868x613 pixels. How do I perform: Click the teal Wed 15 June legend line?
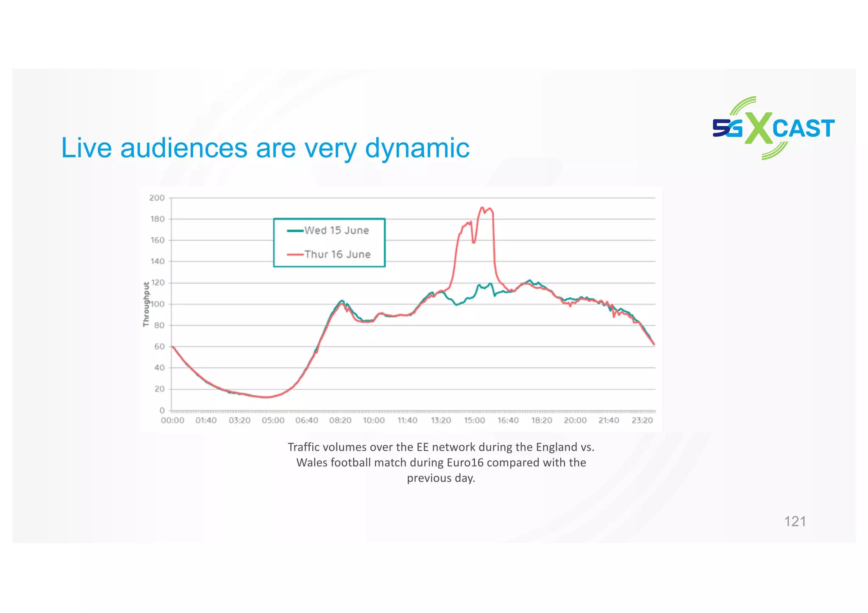pos(295,230)
